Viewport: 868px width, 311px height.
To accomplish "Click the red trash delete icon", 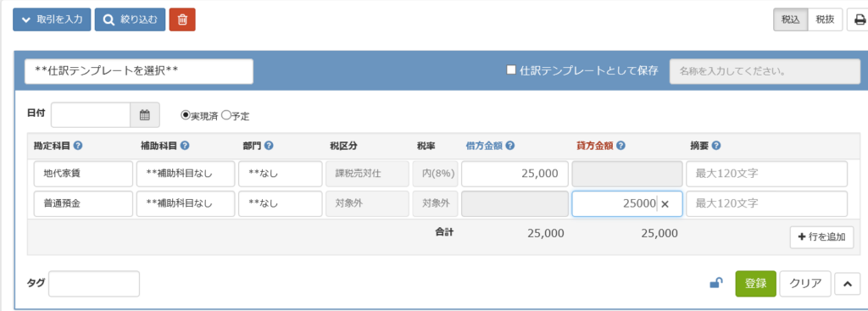I will coord(182,20).
